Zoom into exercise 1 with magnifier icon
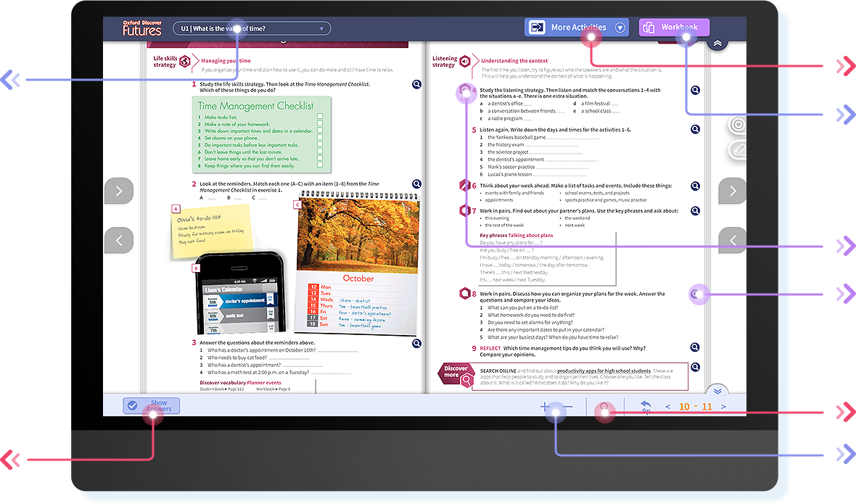This screenshot has width=856, height=504. click(x=416, y=85)
